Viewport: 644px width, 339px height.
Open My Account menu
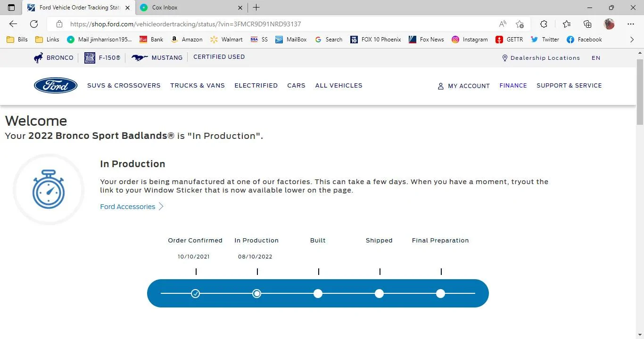[464, 86]
